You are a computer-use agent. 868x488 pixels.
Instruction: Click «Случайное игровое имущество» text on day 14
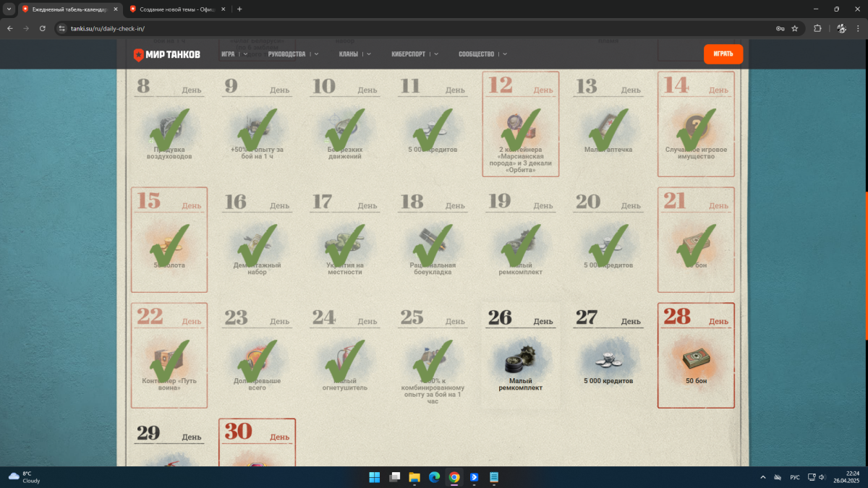[696, 153]
